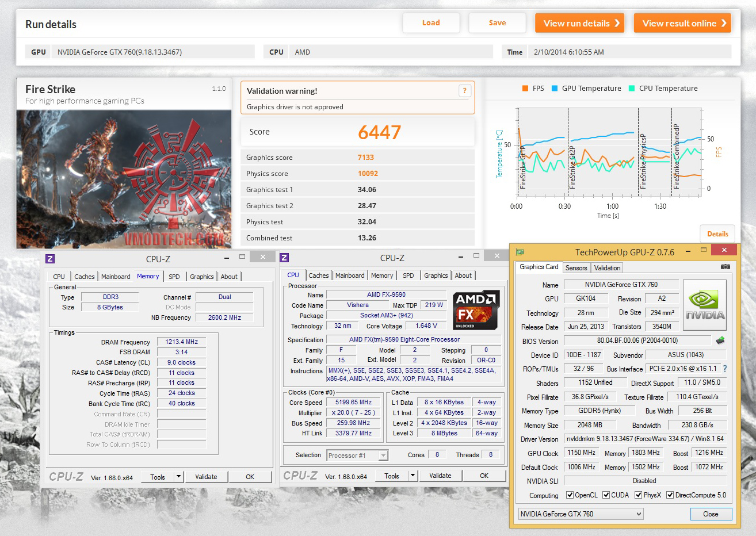Image resolution: width=756 pixels, height=536 pixels.
Task: Click View result online button
Action: click(x=682, y=23)
